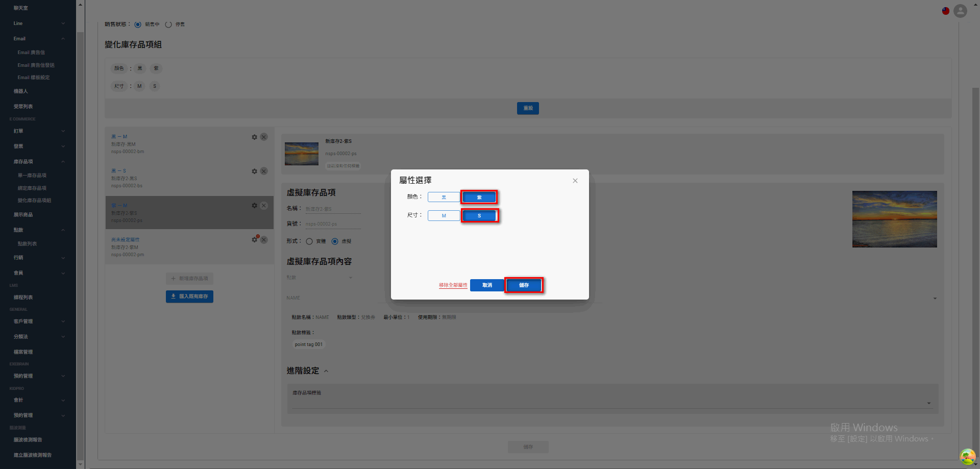Expand the 分類法 sidebar menu
The image size is (980, 469).
tap(38, 337)
